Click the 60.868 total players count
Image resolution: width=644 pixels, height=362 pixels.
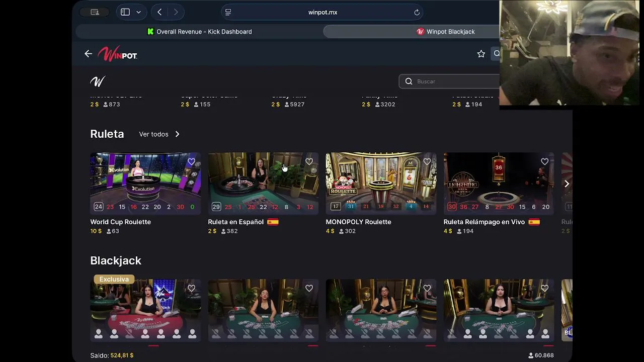pos(544,355)
